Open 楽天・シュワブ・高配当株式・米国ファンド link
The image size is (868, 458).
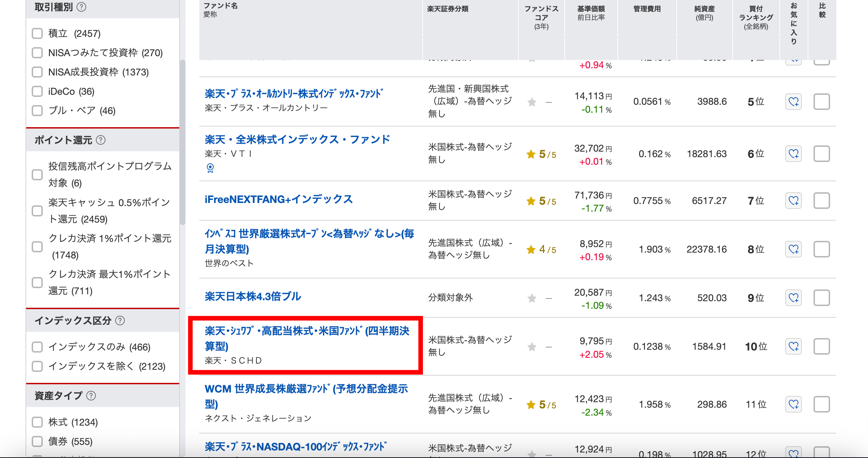[307, 338]
